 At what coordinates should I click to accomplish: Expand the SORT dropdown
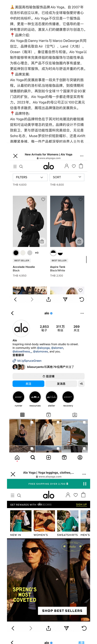coord(67,177)
